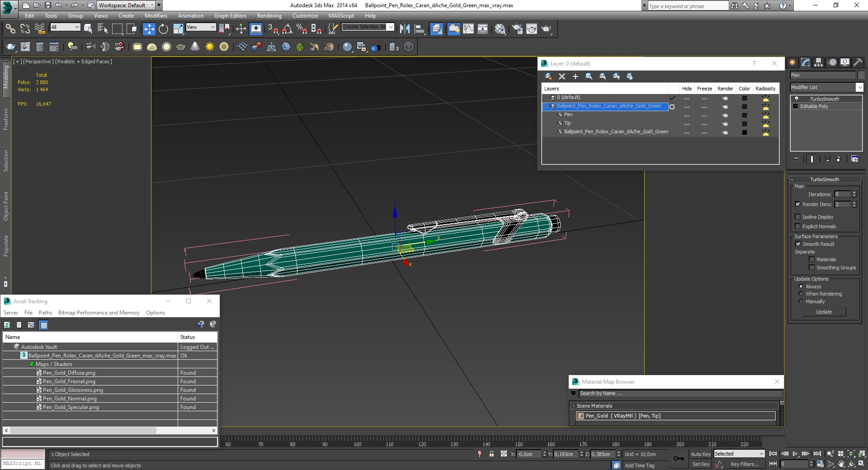Viewport: 868px width, 470px height.
Task: Open the Render Setup teapot icon
Action: coord(517,29)
